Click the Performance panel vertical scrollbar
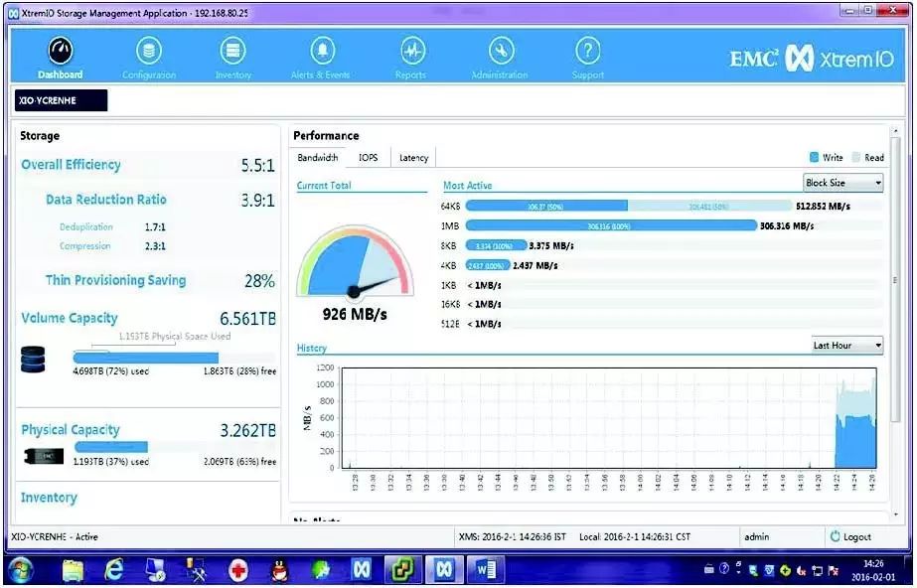This screenshot has width=917, height=588. (895, 279)
